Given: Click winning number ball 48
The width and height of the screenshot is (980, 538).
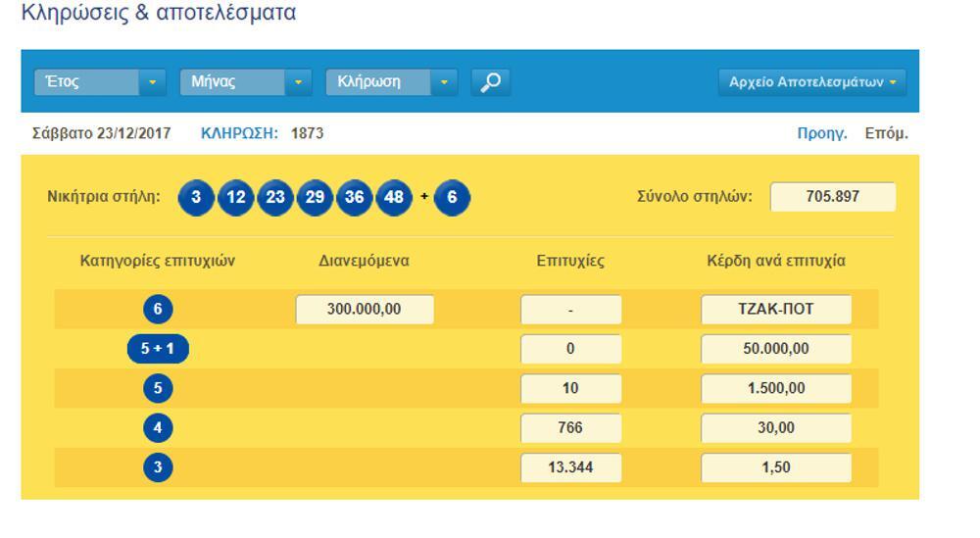Looking at the screenshot, I should 394,197.
